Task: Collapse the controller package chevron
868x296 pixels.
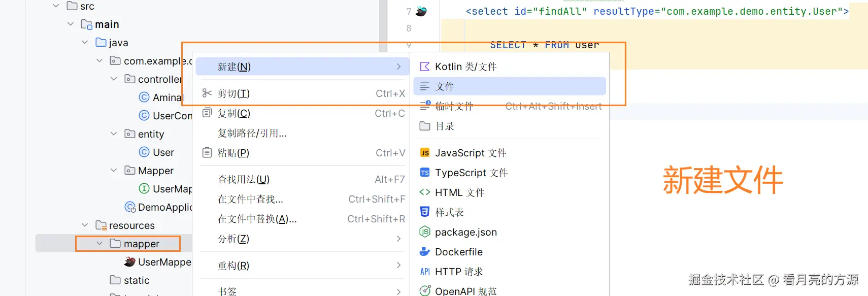Action: click(x=114, y=79)
